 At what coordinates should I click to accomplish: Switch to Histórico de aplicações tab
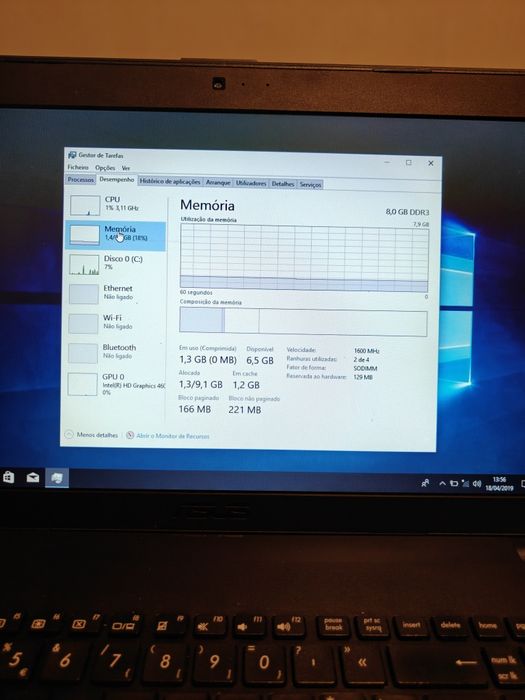coord(170,182)
